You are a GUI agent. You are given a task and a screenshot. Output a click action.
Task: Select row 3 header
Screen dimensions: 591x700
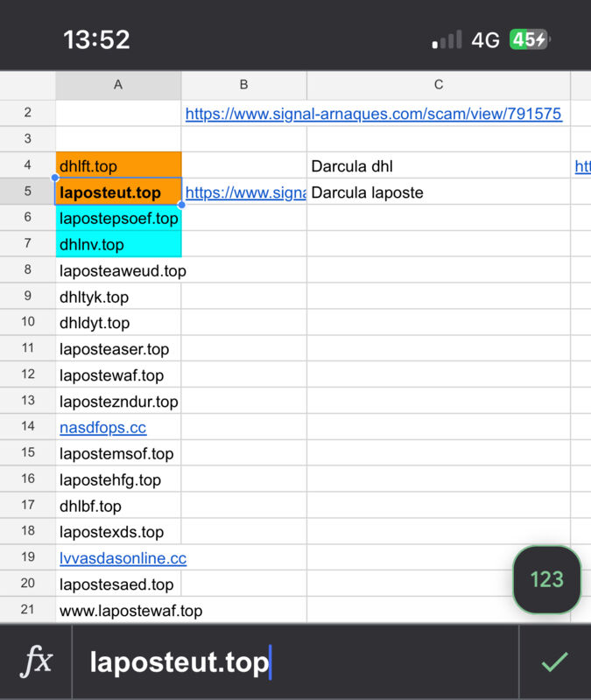28,139
